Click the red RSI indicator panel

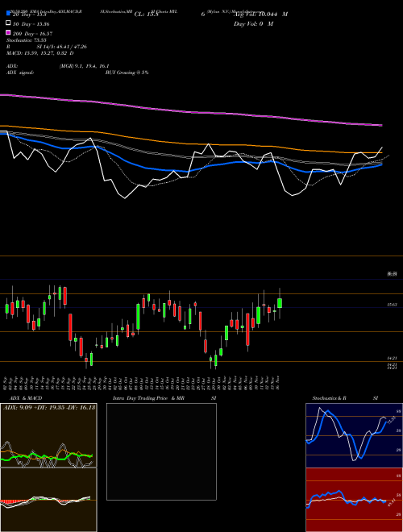(x=354, y=500)
